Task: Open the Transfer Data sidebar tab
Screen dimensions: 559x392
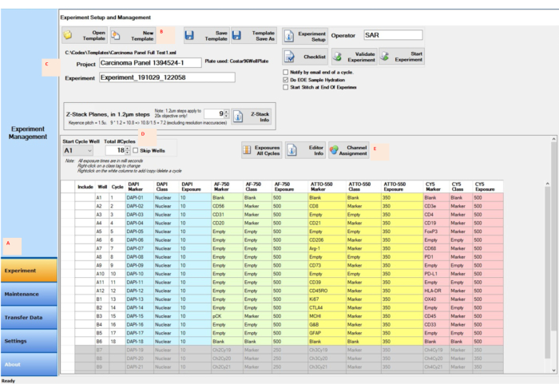Action: pyautogui.click(x=29, y=318)
